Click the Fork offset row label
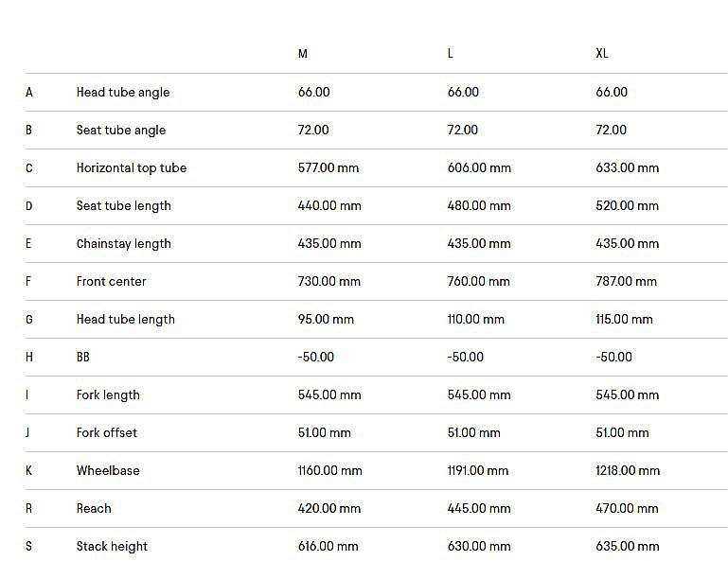 click(x=107, y=432)
